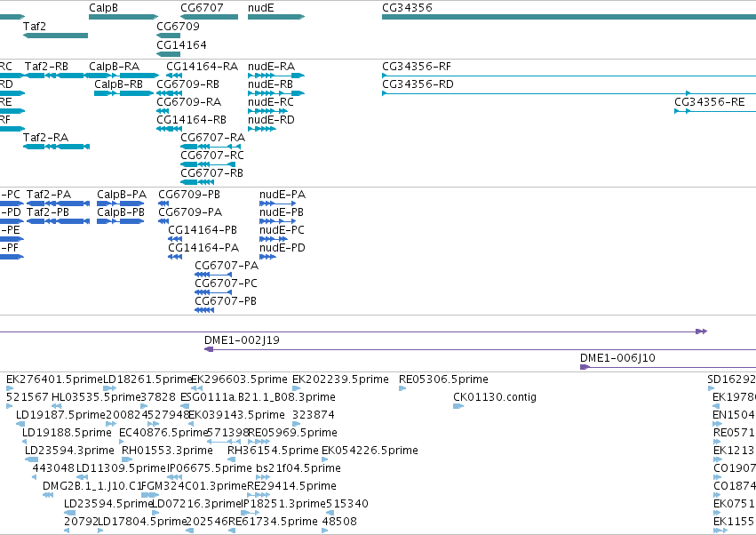
Task: Select EST RE05306.5prime
Action: tap(443, 379)
